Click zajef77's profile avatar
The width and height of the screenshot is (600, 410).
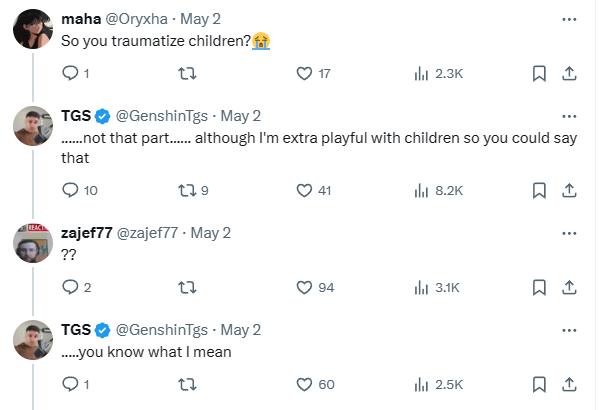point(33,243)
